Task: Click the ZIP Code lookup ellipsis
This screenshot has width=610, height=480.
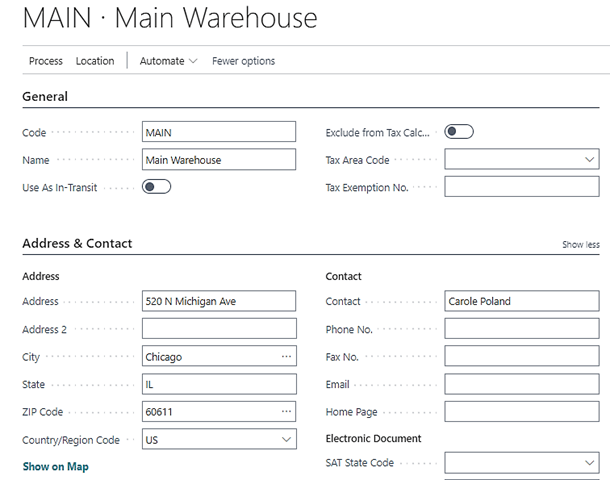Action: [286, 412]
